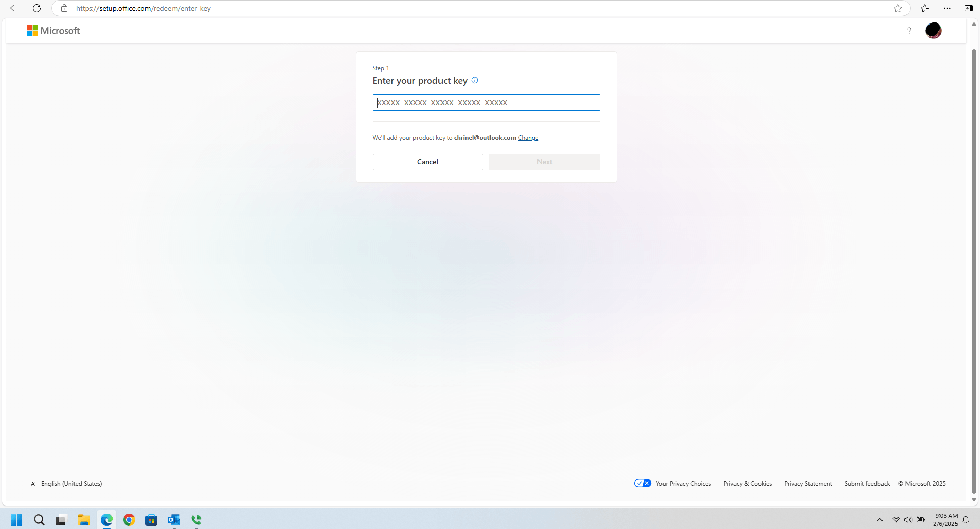Go back using the browser back arrow

click(x=14, y=8)
